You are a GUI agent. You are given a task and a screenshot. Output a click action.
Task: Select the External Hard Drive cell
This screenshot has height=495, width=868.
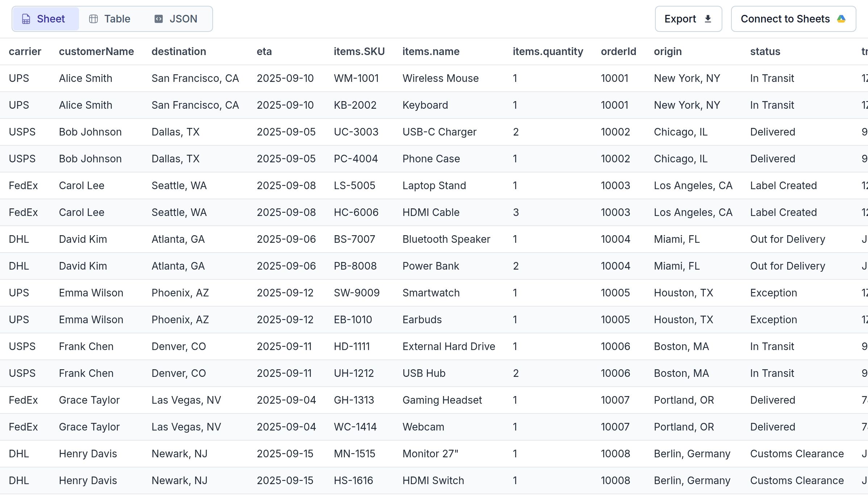point(449,346)
